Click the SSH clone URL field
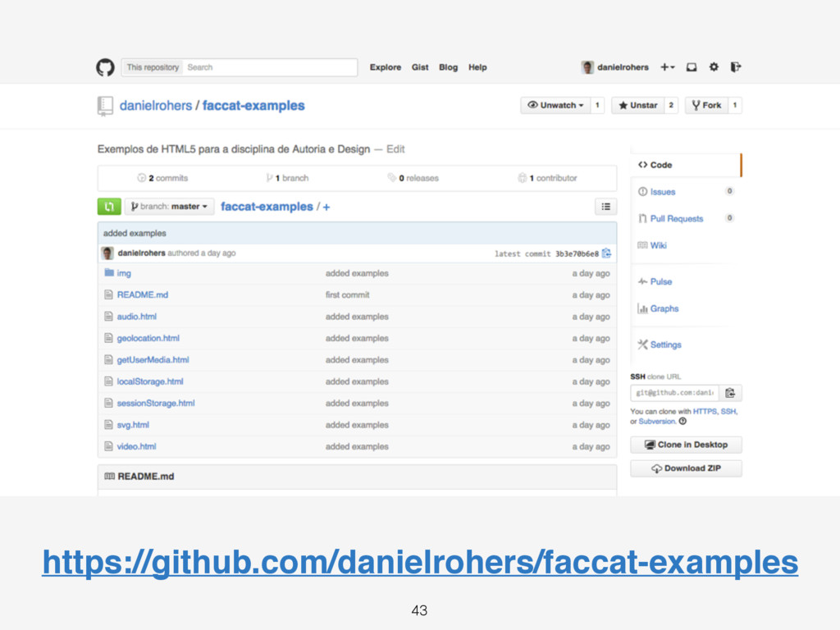The image size is (840, 630). pyautogui.click(x=674, y=393)
